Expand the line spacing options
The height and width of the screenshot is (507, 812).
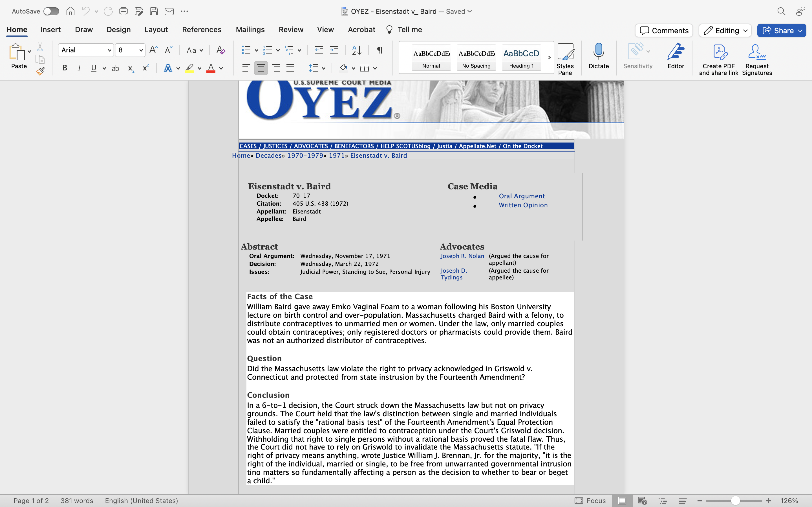[323, 68]
